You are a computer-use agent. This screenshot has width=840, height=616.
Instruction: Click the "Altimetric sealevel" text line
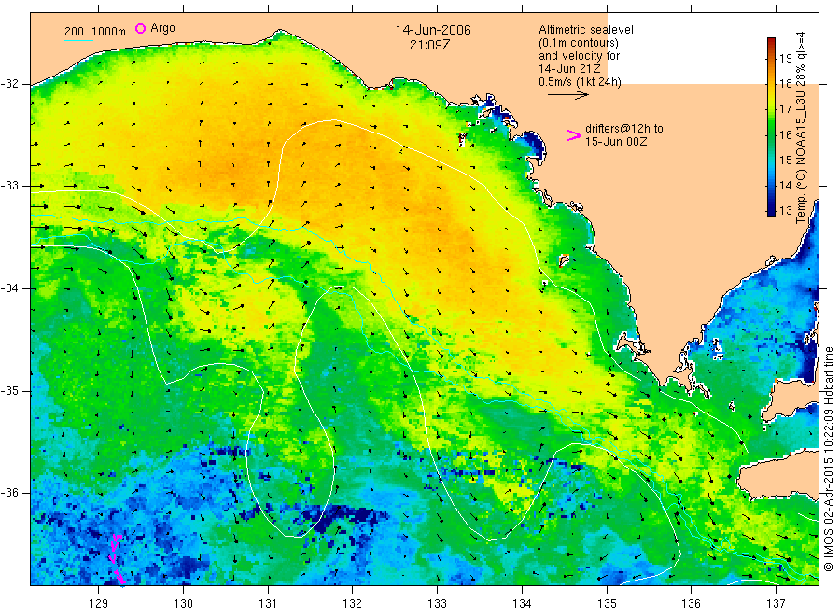click(x=586, y=30)
